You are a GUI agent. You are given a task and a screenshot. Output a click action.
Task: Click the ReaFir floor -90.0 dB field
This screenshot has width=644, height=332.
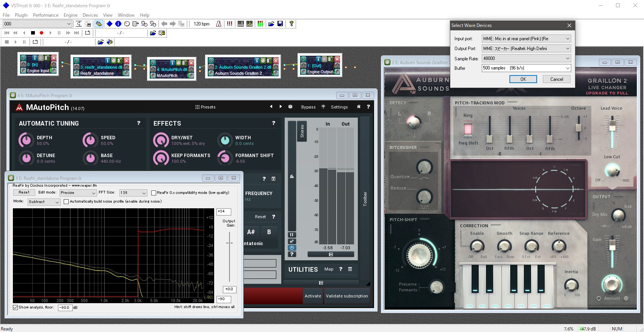click(65, 308)
